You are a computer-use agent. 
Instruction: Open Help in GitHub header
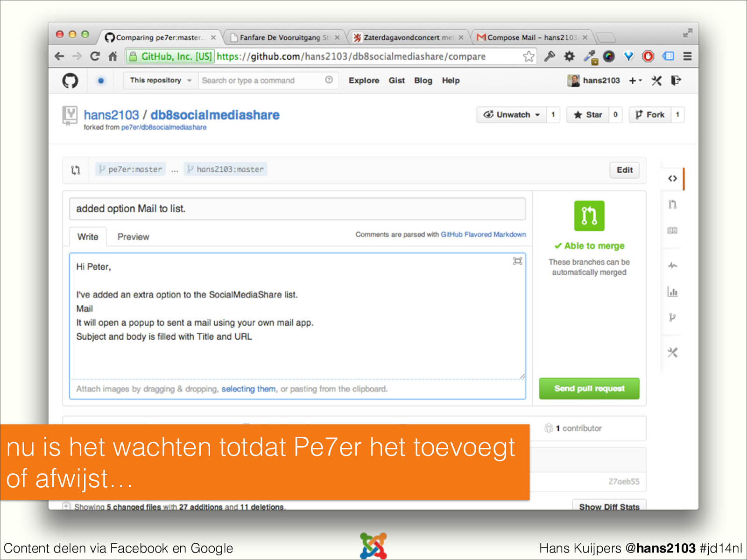[451, 80]
